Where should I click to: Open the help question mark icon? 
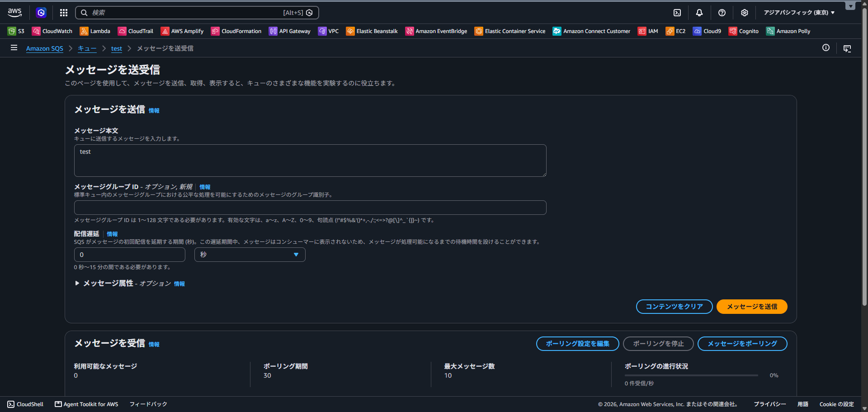tap(722, 13)
